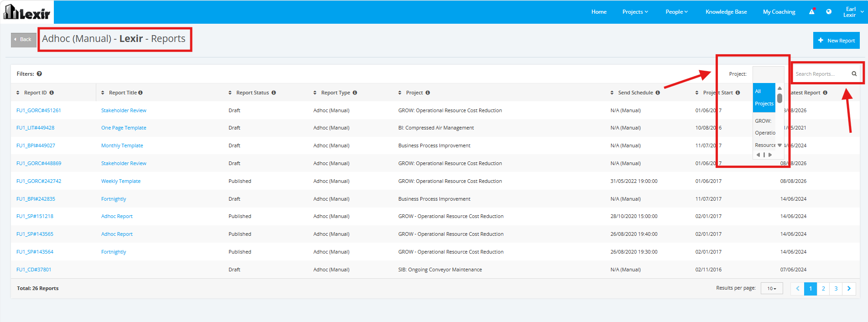Expand the People navigation menu
The image size is (868, 322).
click(x=677, y=12)
